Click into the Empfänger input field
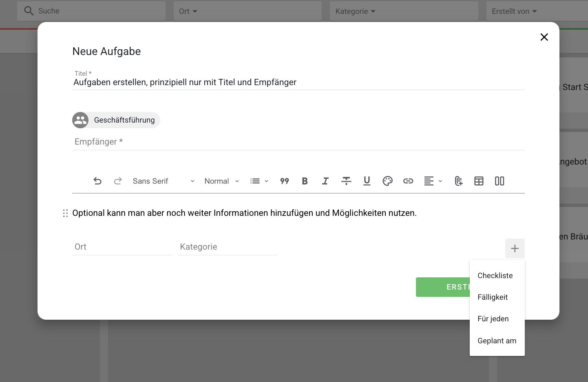Screen dimensions: 588x382 pos(298,142)
